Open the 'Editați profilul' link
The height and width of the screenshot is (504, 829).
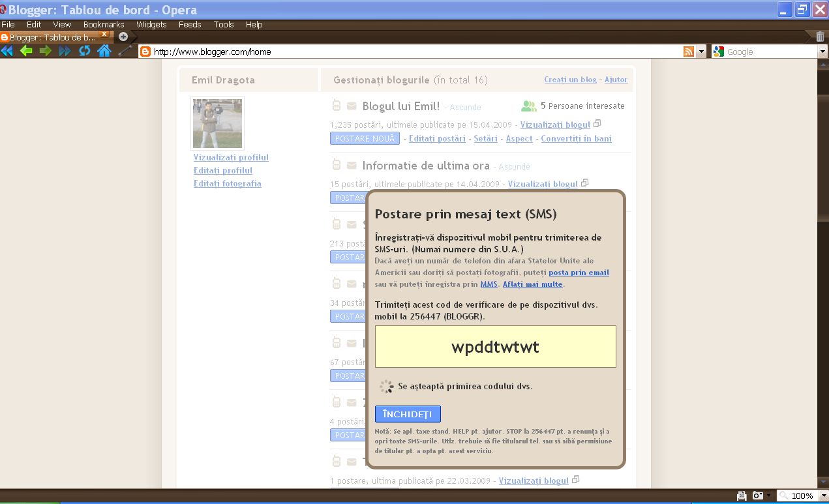pos(223,170)
